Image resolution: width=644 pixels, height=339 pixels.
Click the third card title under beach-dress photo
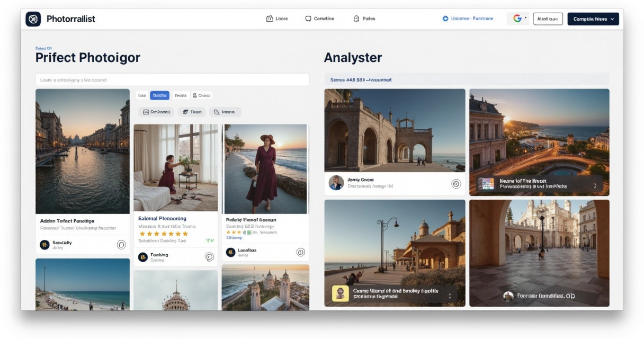(251, 219)
